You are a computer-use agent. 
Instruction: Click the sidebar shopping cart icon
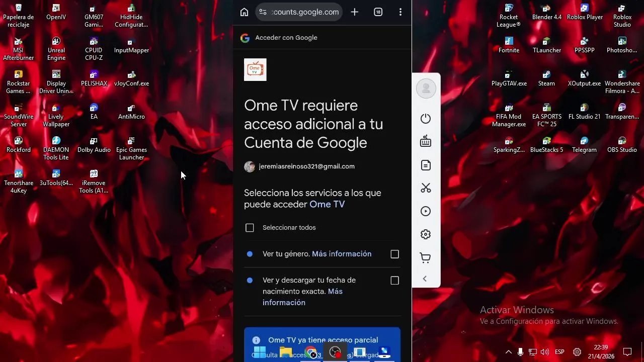coord(426,258)
